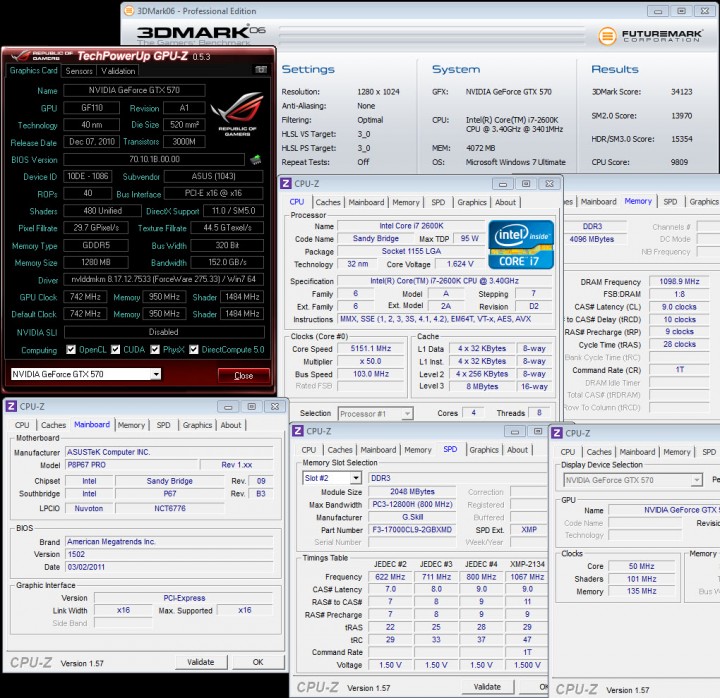
Task: Click Validate in the CPU-Z Mainboard window
Action: click(201, 662)
